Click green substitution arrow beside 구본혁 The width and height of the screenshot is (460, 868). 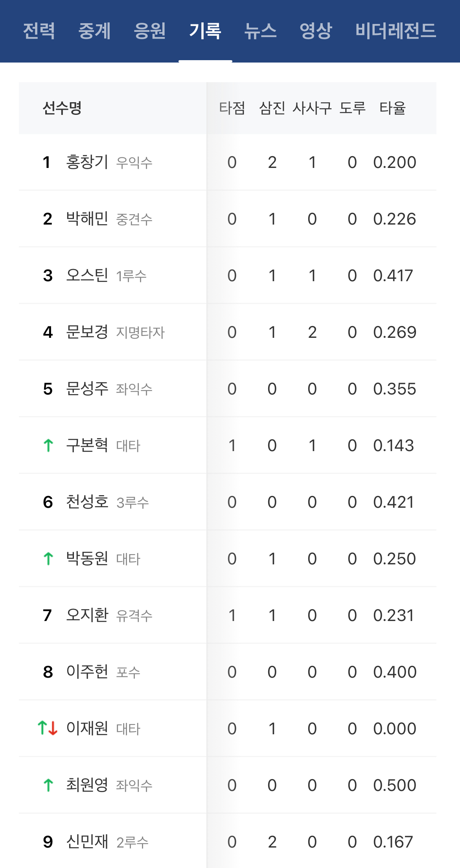click(x=48, y=446)
